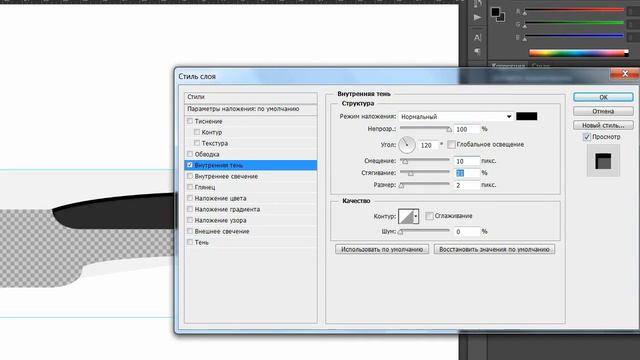Screen dimensions: 640x360
Task: Open the Контур picker dropdown arrow
Action: click(x=416, y=216)
